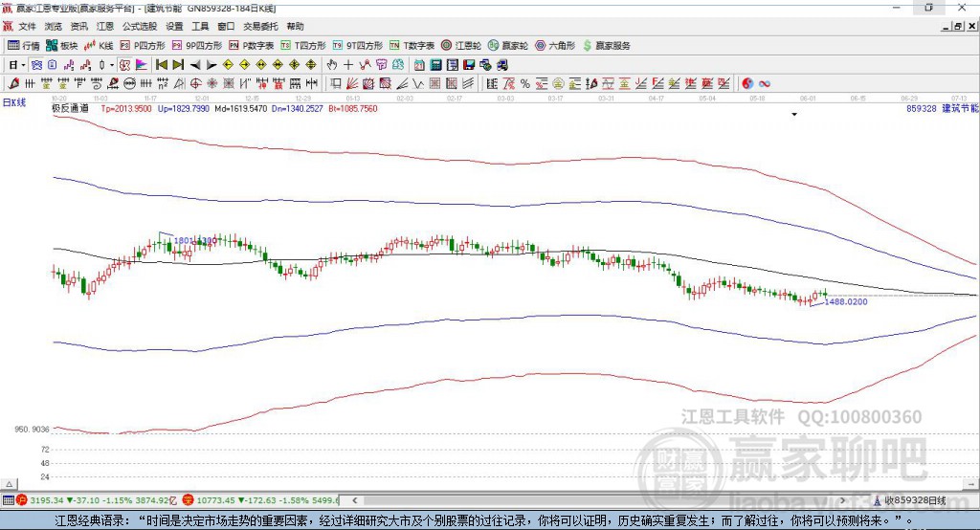Open the P四方形 tool
Image resolution: width=980 pixels, height=530 pixels.
(143, 46)
